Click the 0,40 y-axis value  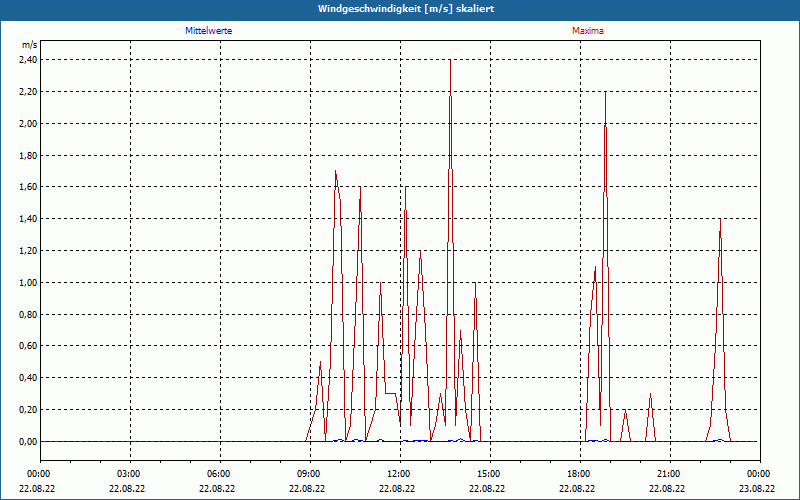29,378
